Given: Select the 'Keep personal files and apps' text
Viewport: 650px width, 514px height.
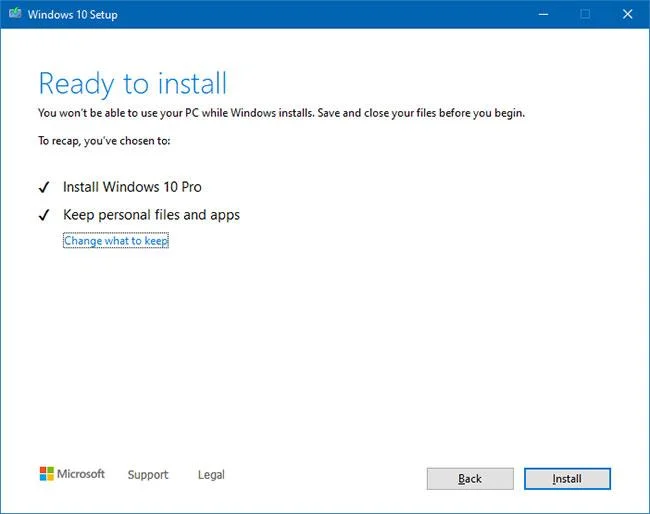Looking at the screenshot, I should 151,215.
